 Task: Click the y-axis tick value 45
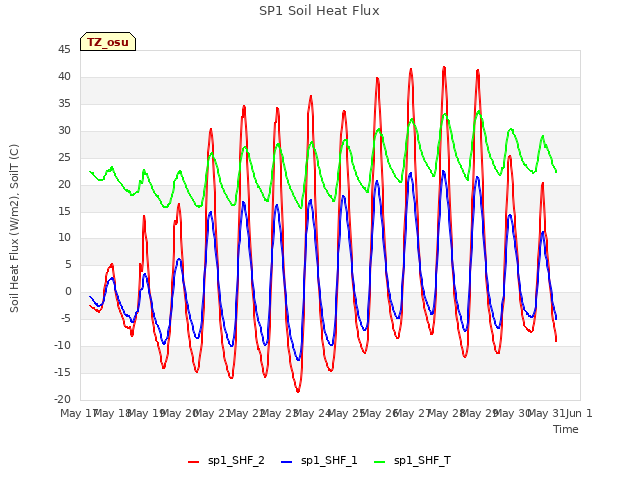click(64, 50)
